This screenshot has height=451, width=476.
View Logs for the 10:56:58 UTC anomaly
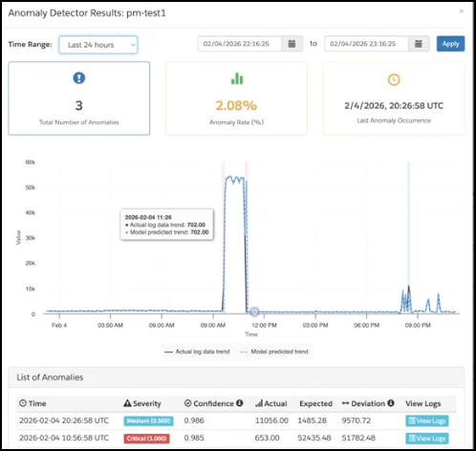click(x=427, y=439)
